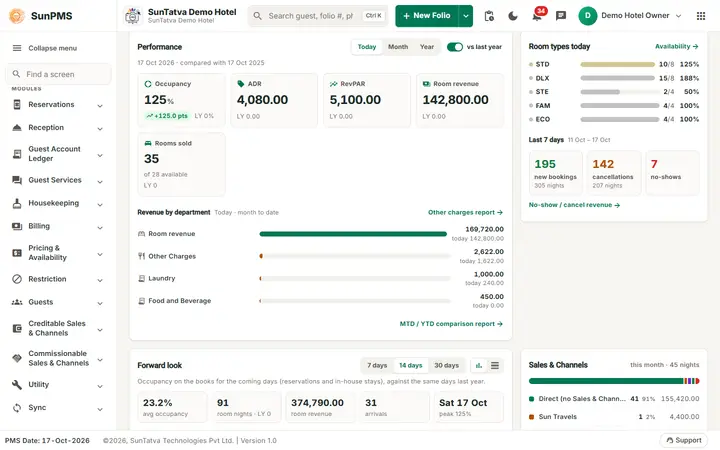This screenshot has height=450, width=720.
Task: Click the DLX room type row
Action: [x=614, y=79]
